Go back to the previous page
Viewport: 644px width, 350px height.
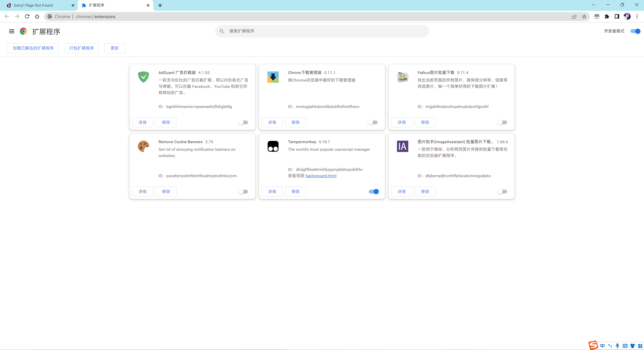pos(7,16)
